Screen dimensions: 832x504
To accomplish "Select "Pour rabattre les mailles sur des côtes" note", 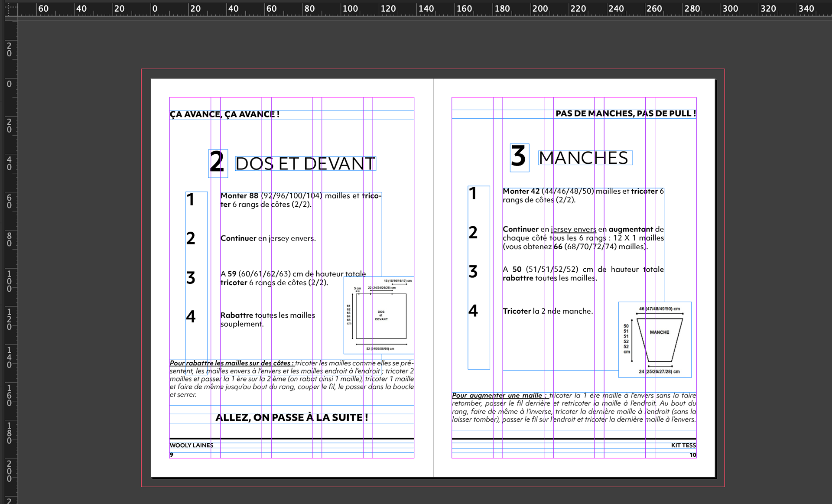I will (x=292, y=379).
